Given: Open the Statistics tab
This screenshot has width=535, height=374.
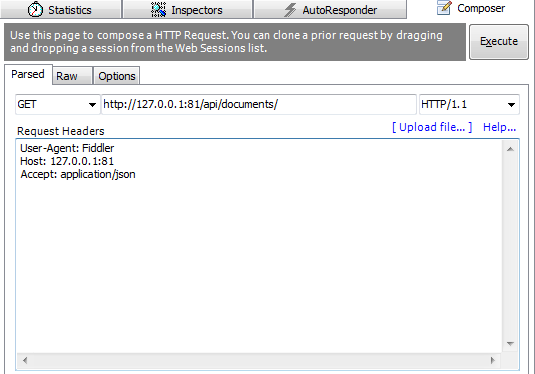Looking at the screenshot, I should point(61,9).
